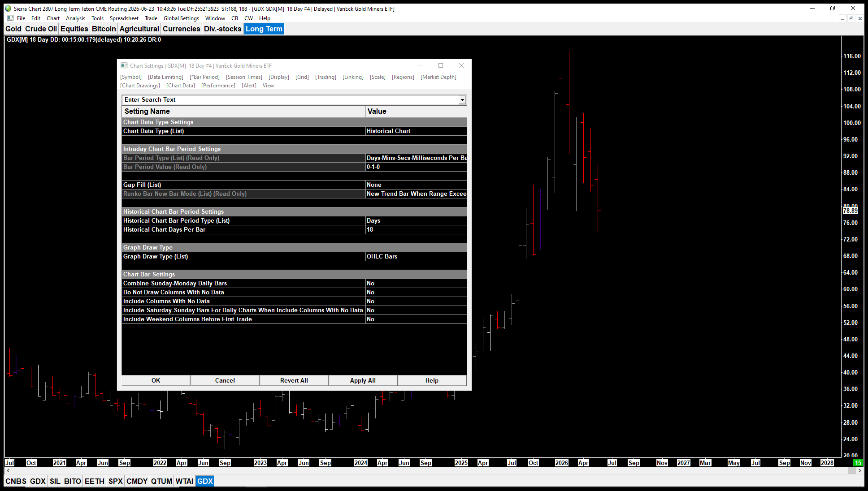Switch to the [Session Times] tab
This screenshot has height=491, width=868.
(244, 77)
